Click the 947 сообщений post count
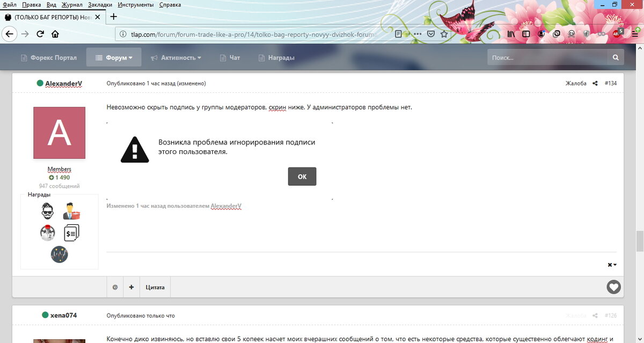Image resolution: width=644 pixels, height=343 pixels. pos(59,186)
